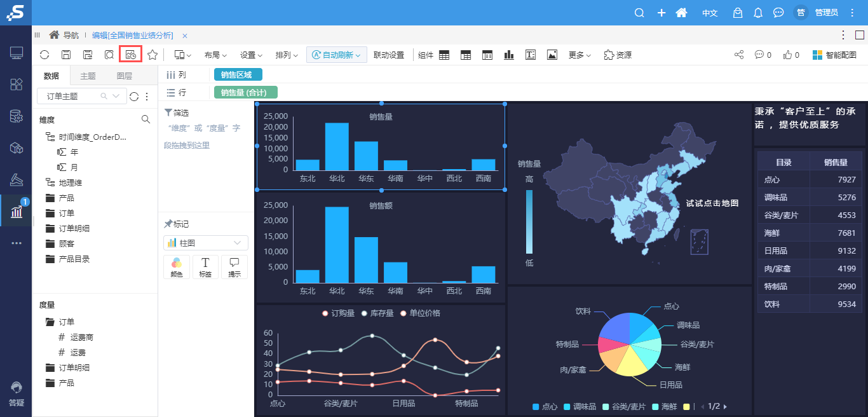Open the shopping bag icon in header
This screenshot has height=417, width=868.
[x=738, y=13]
